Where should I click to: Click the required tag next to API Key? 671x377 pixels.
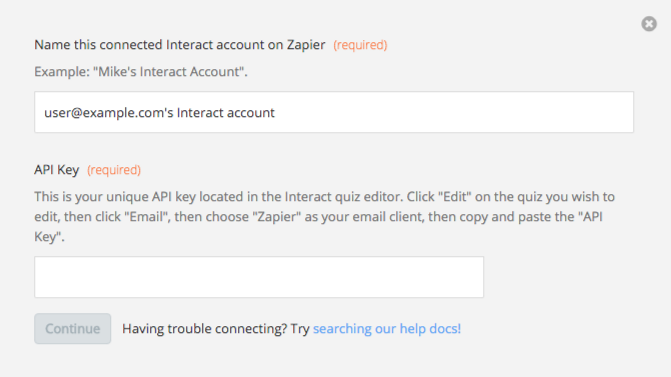[114, 170]
